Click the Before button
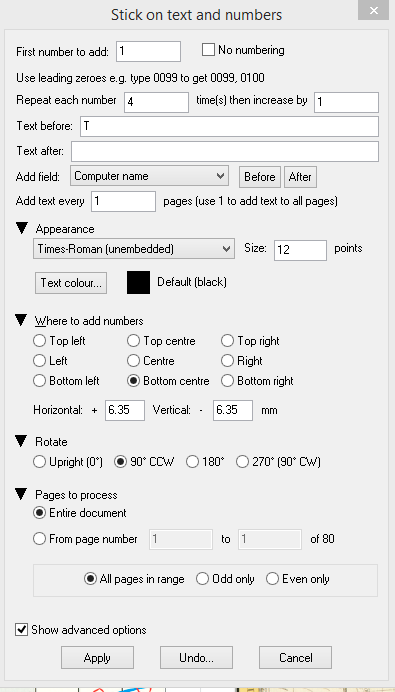Screen dimensions: 395x692 click(x=260, y=177)
